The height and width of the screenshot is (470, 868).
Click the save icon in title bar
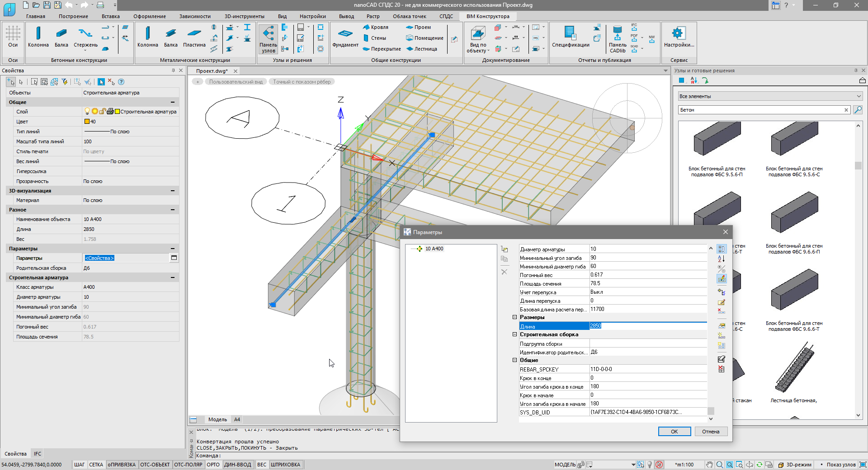47,5
